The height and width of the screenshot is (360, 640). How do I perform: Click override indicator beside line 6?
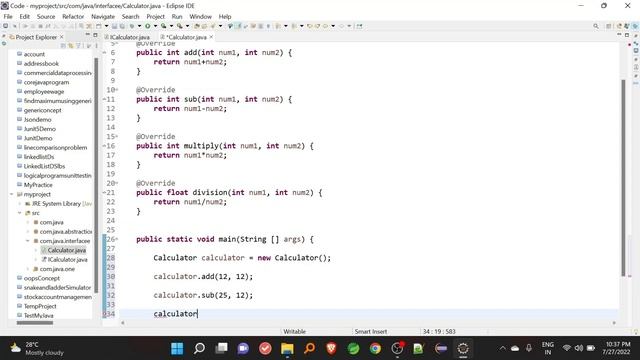tap(104, 53)
